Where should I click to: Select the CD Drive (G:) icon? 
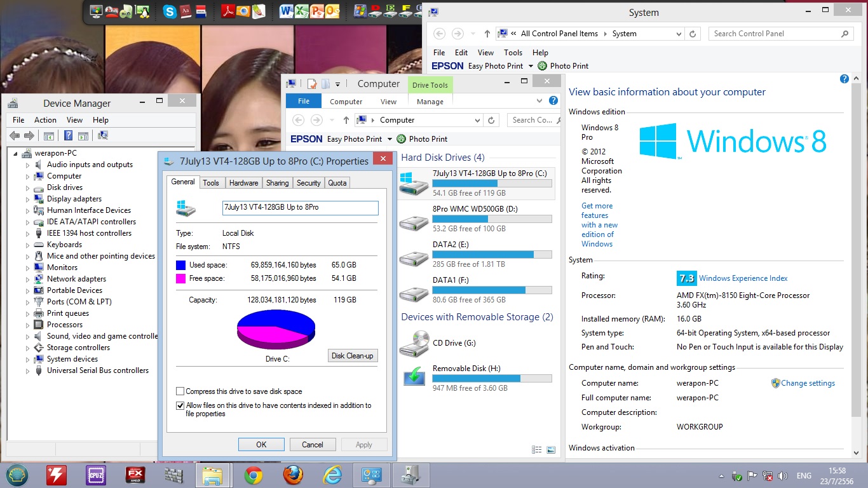(x=414, y=344)
